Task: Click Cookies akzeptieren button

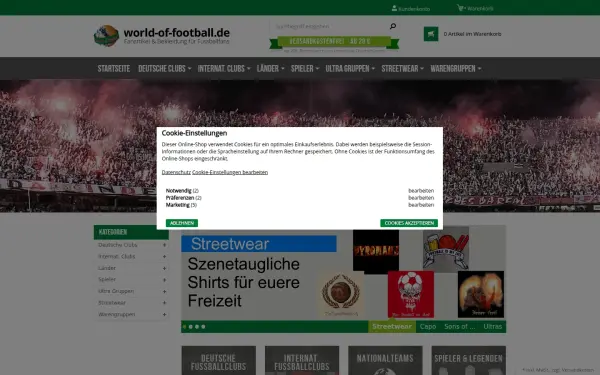Action: point(409,223)
